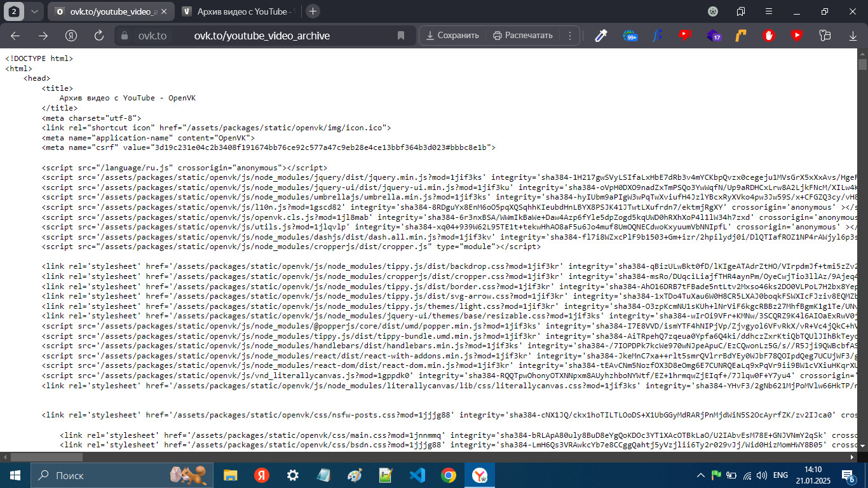Click the Сохранить button
868x488 pixels.
[452, 36]
